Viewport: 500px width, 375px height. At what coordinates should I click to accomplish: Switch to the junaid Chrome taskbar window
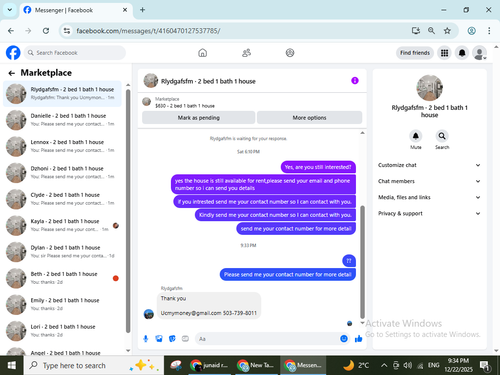point(209,366)
